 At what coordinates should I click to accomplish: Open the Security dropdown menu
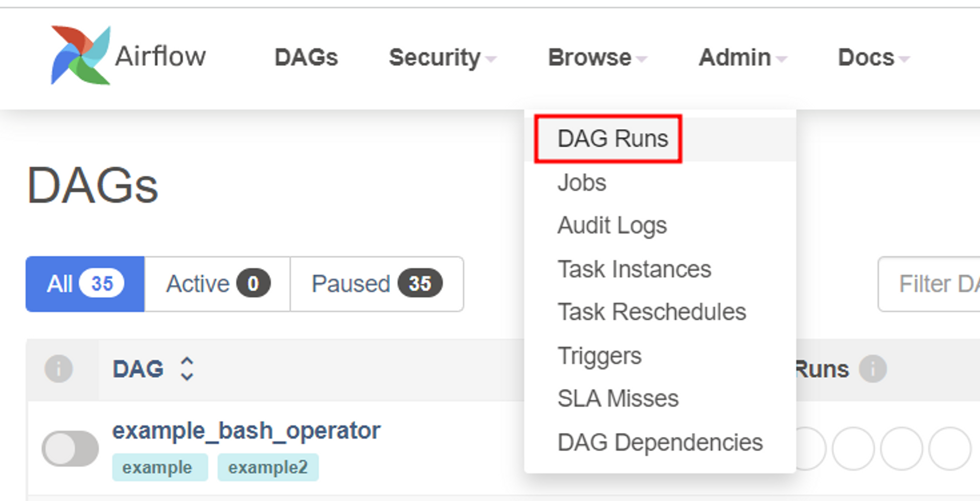pos(442,58)
